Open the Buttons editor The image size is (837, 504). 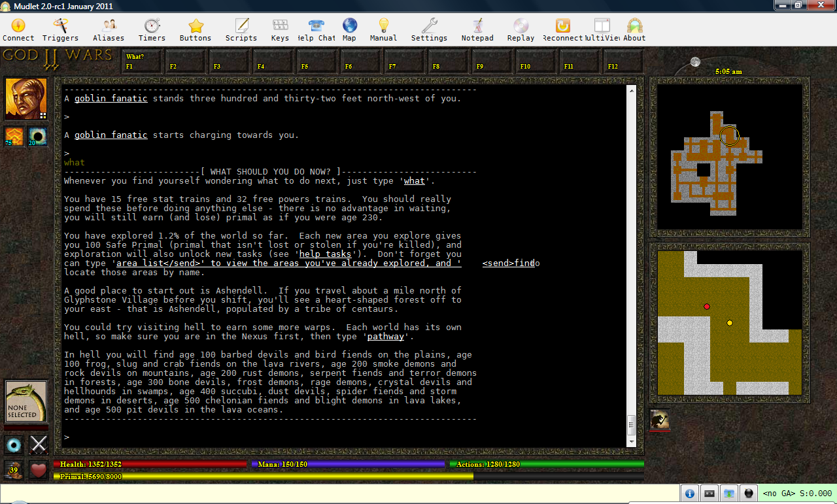pyautogui.click(x=196, y=30)
